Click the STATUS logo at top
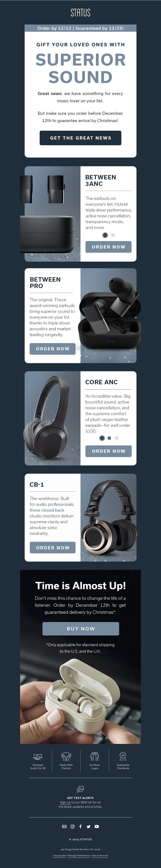161x868 pixels. click(x=80, y=12)
